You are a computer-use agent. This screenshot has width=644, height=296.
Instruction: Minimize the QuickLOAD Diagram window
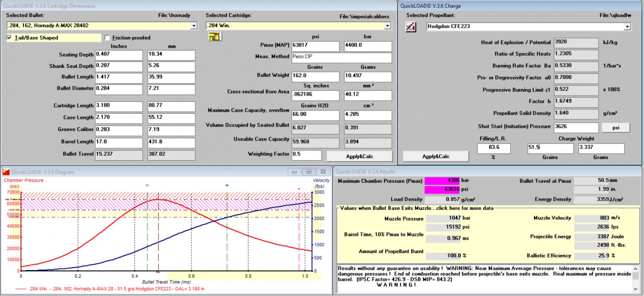click(295, 172)
